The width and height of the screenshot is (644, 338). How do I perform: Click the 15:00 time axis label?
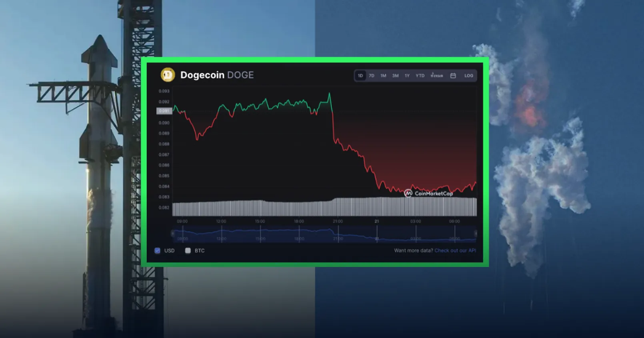coord(260,221)
